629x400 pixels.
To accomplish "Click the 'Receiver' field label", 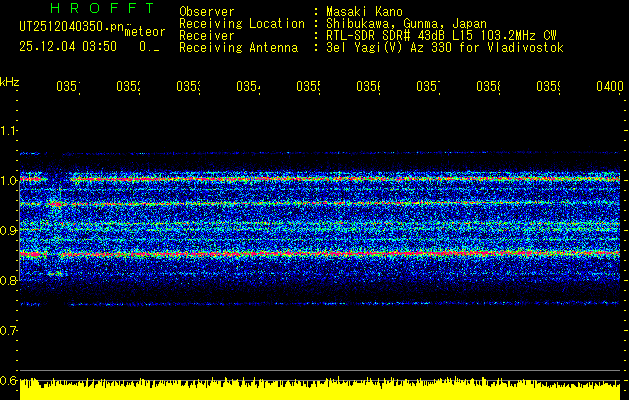I will pyautogui.click(x=207, y=36).
